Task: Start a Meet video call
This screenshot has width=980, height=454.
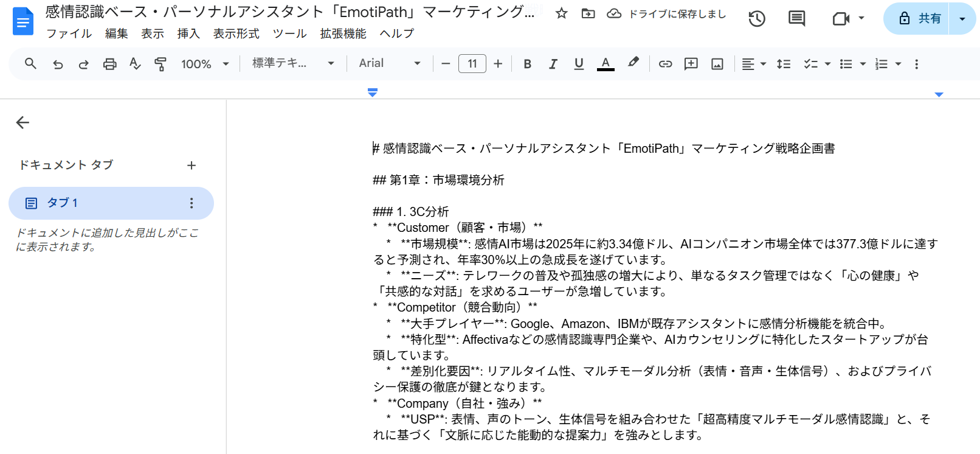Action: click(x=841, y=19)
